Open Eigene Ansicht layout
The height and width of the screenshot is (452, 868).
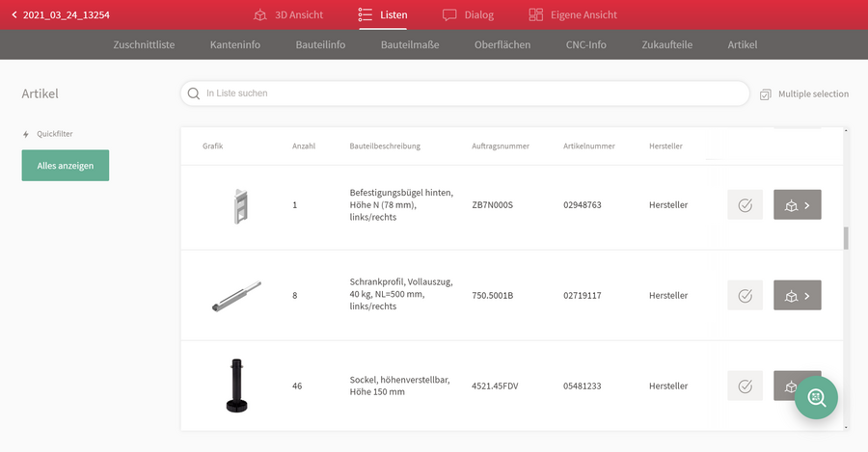pyautogui.click(x=572, y=14)
